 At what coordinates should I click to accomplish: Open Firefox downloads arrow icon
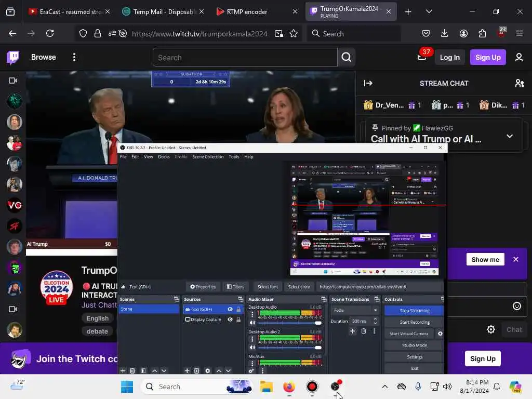(445, 33)
